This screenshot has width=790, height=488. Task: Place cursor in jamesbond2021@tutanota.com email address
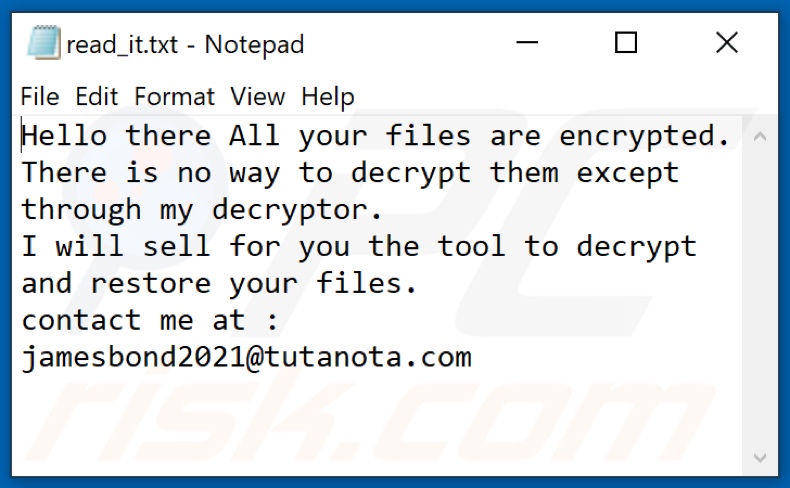click(x=246, y=358)
